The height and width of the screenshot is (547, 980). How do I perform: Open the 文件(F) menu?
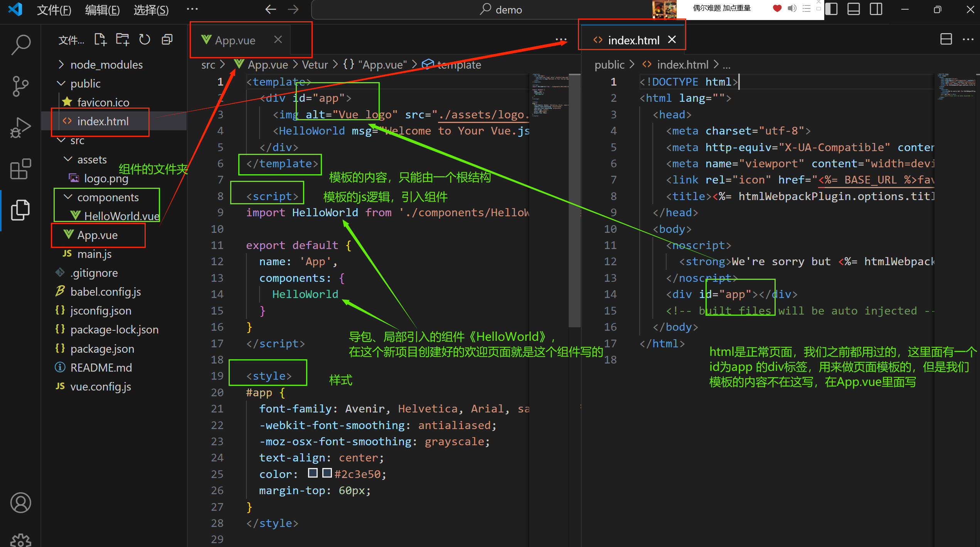[54, 10]
